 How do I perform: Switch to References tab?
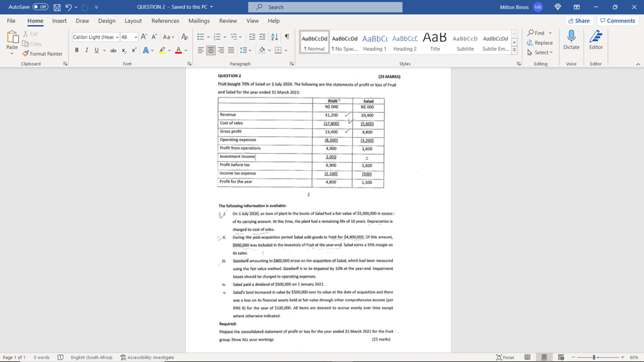tap(165, 21)
